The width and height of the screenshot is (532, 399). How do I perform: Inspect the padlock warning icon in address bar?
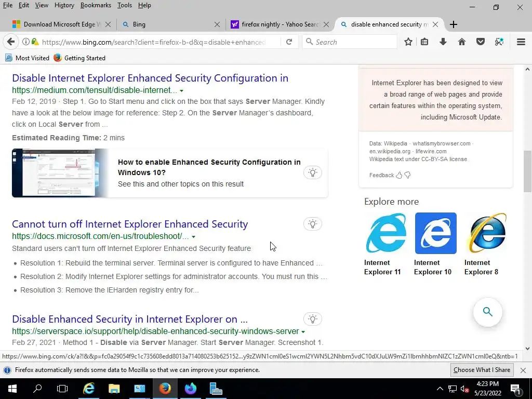point(35,42)
